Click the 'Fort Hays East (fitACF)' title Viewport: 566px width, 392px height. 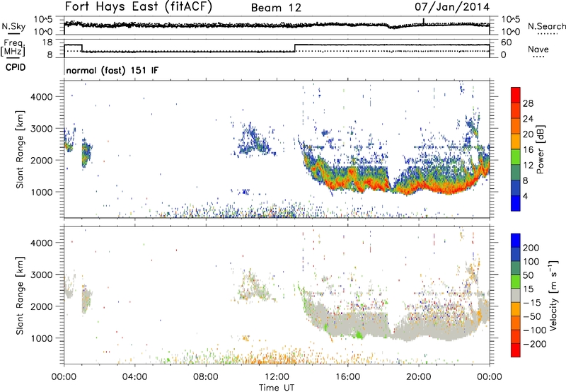click(138, 7)
